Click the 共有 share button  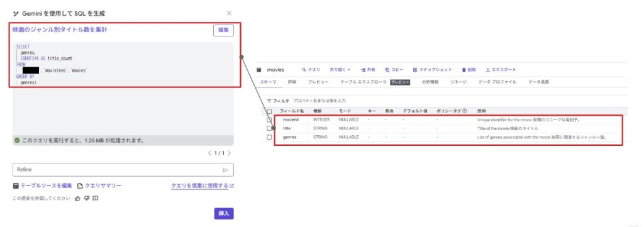(x=368, y=70)
